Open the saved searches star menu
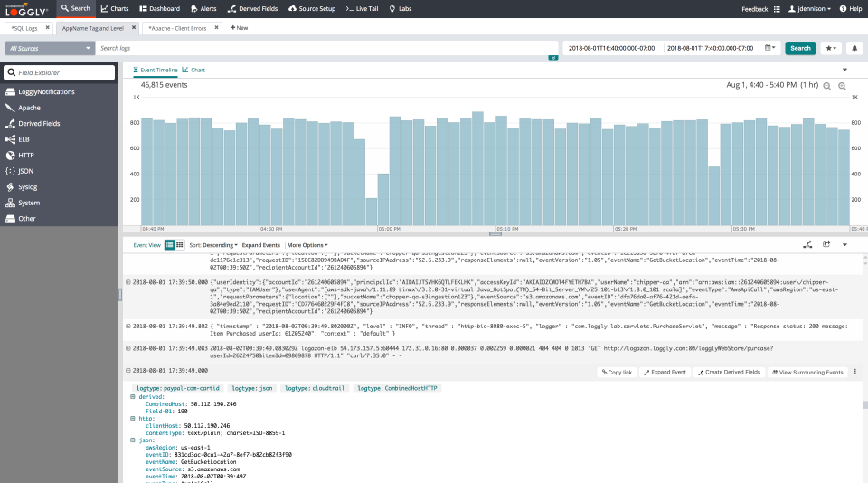The width and height of the screenshot is (868, 483). pos(831,48)
